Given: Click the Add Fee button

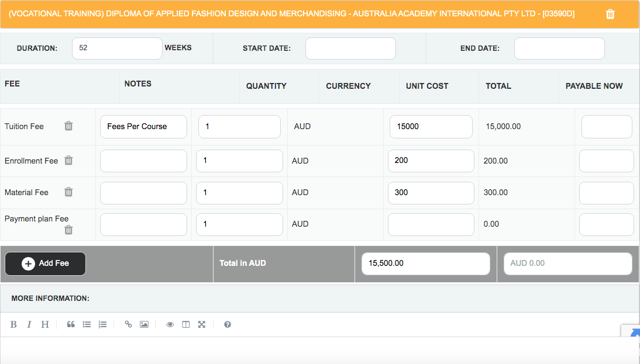Looking at the screenshot, I should 45,264.
